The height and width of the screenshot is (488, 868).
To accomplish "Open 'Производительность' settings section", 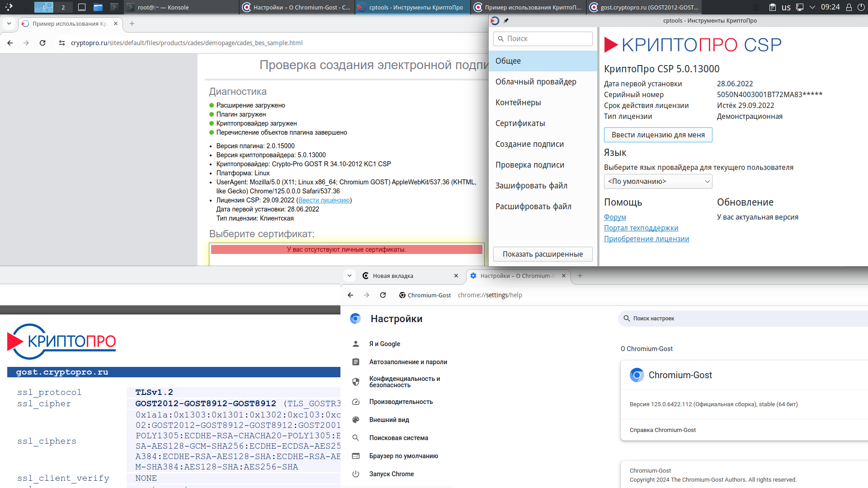I will (401, 402).
